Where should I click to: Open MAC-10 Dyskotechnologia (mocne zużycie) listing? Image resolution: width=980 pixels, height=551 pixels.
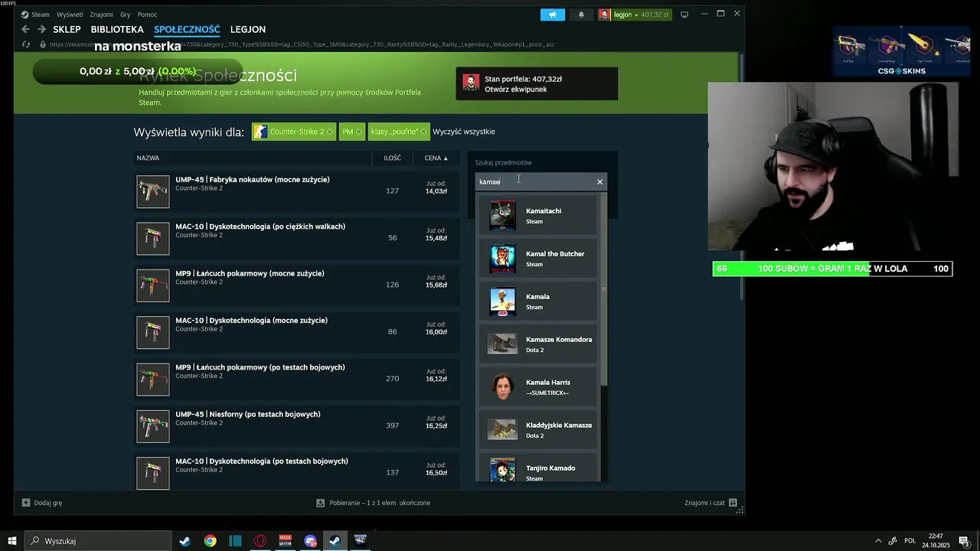coord(298,332)
